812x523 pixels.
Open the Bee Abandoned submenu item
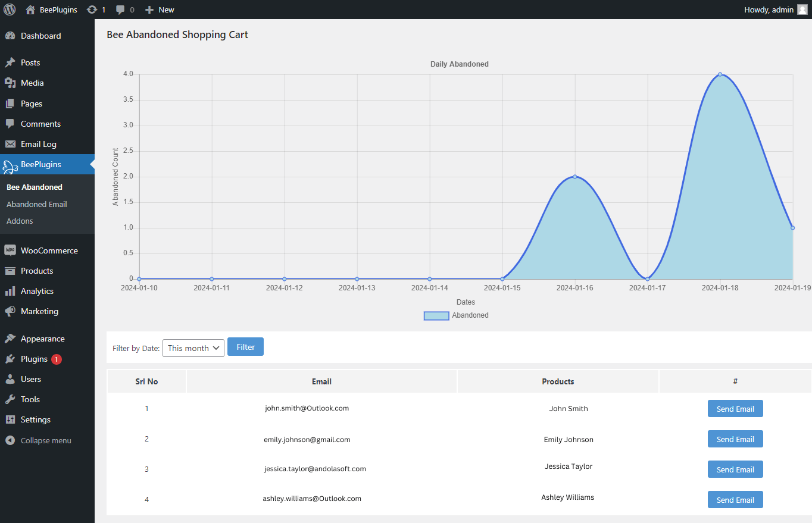pyautogui.click(x=35, y=187)
